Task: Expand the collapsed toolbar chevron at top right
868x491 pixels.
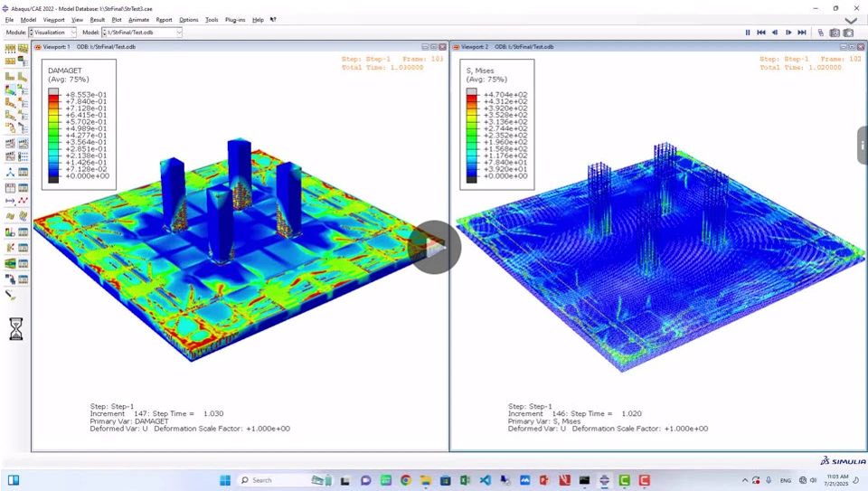Action: click(851, 21)
